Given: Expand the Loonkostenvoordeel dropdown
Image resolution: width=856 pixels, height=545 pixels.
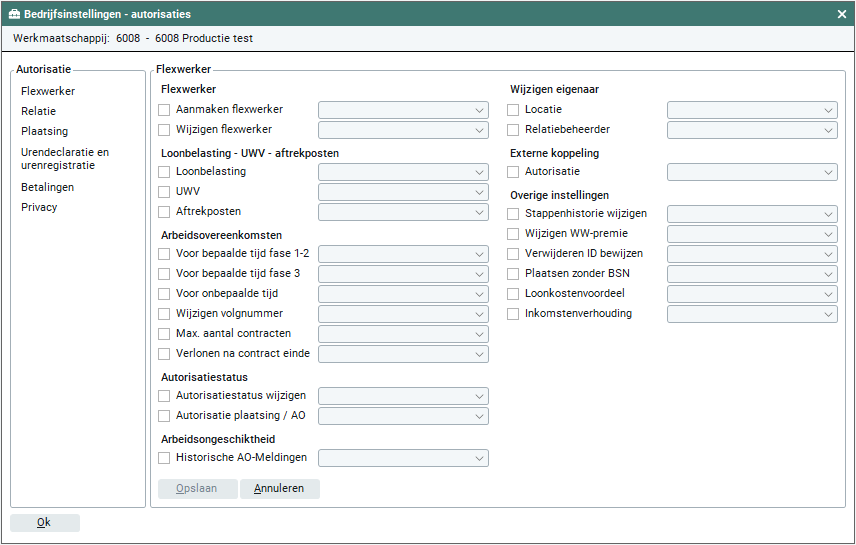Looking at the screenshot, I should pos(752,295).
